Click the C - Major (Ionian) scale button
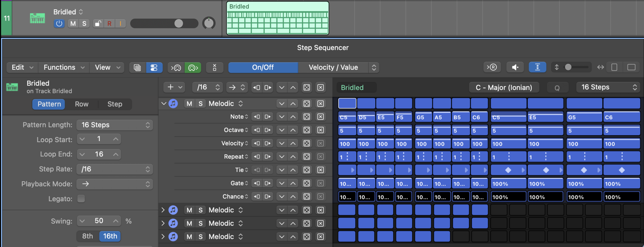This screenshot has width=644, height=247. [x=504, y=87]
